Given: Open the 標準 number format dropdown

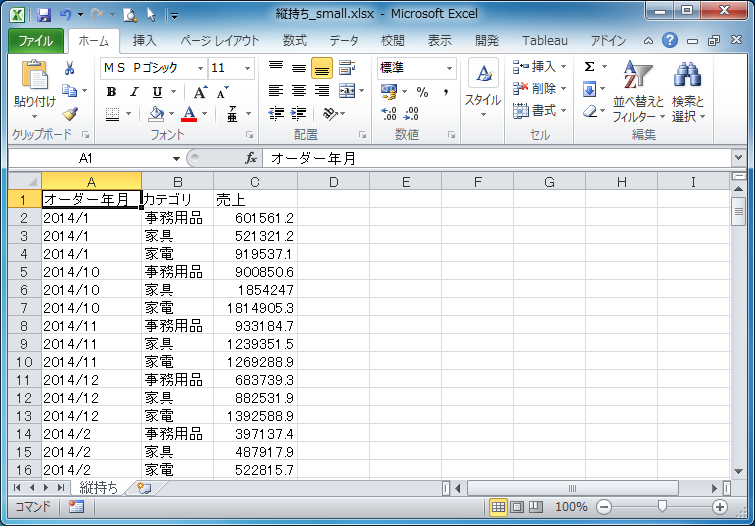Looking at the screenshot, I should [x=449, y=68].
